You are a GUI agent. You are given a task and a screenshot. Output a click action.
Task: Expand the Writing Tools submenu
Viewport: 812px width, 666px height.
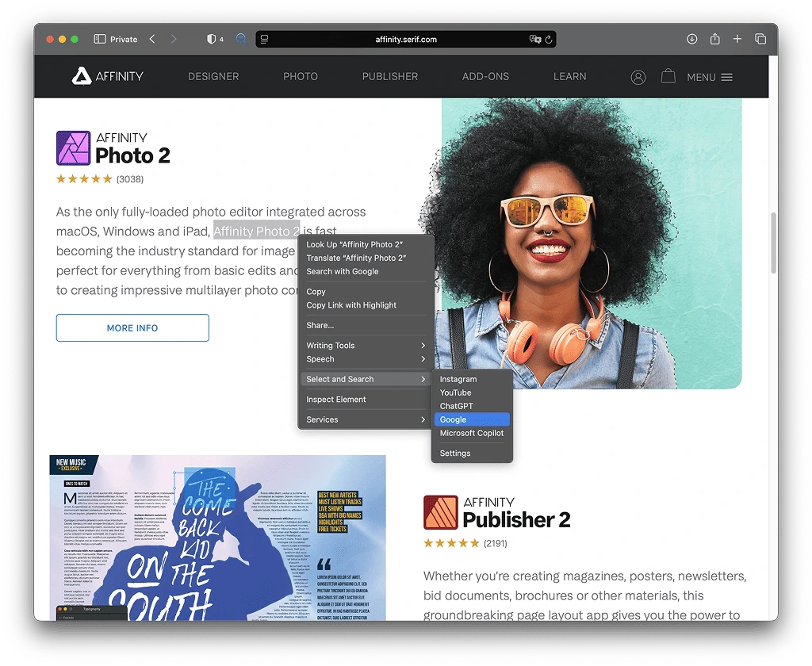pyautogui.click(x=365, y=346)
